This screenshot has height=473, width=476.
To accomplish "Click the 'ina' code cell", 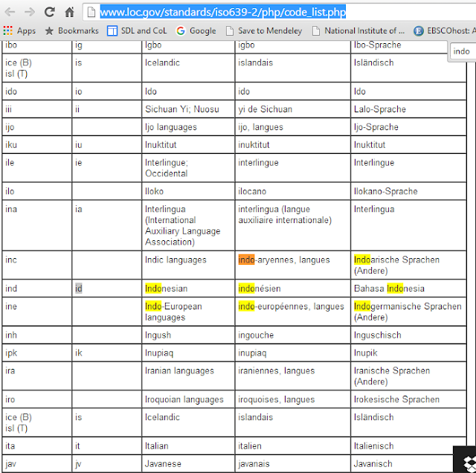I will point(37,225).
